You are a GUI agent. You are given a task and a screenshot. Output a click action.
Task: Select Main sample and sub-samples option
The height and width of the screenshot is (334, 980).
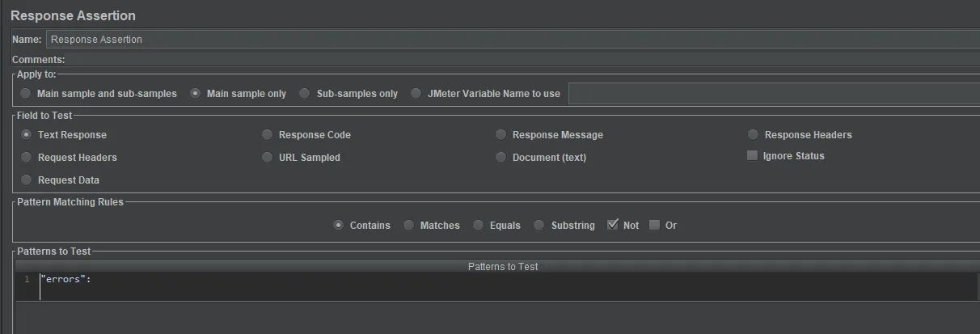tap(27, 94)
